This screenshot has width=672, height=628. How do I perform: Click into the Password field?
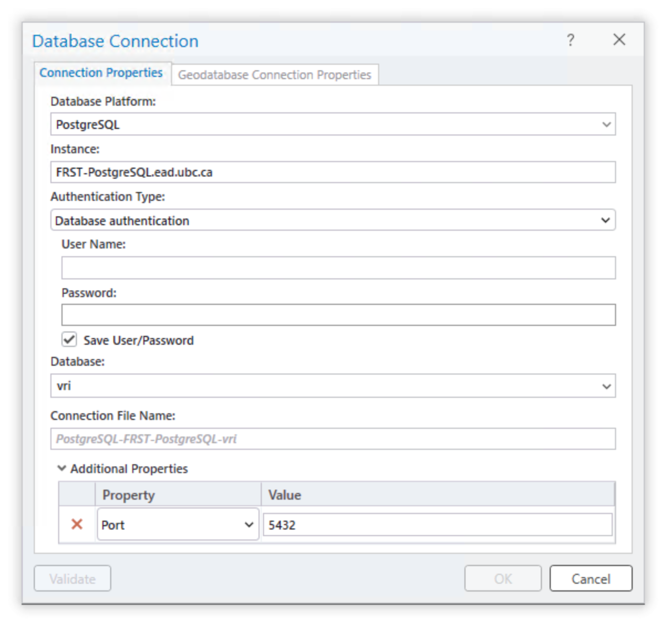(338, 315)
